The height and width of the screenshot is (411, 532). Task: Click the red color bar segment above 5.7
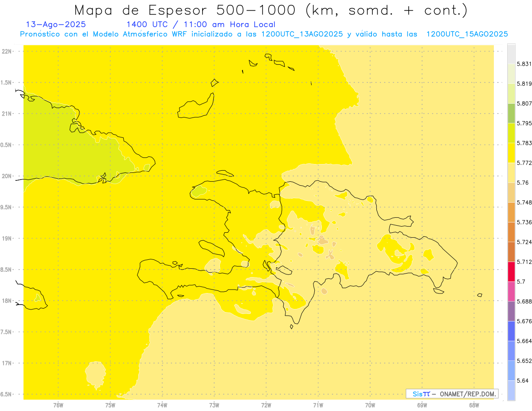point(511,271)
